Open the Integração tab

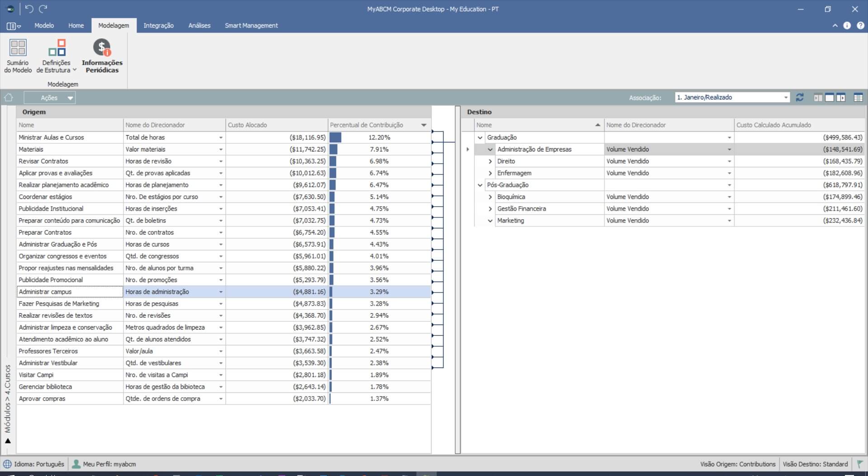point(159,26)
